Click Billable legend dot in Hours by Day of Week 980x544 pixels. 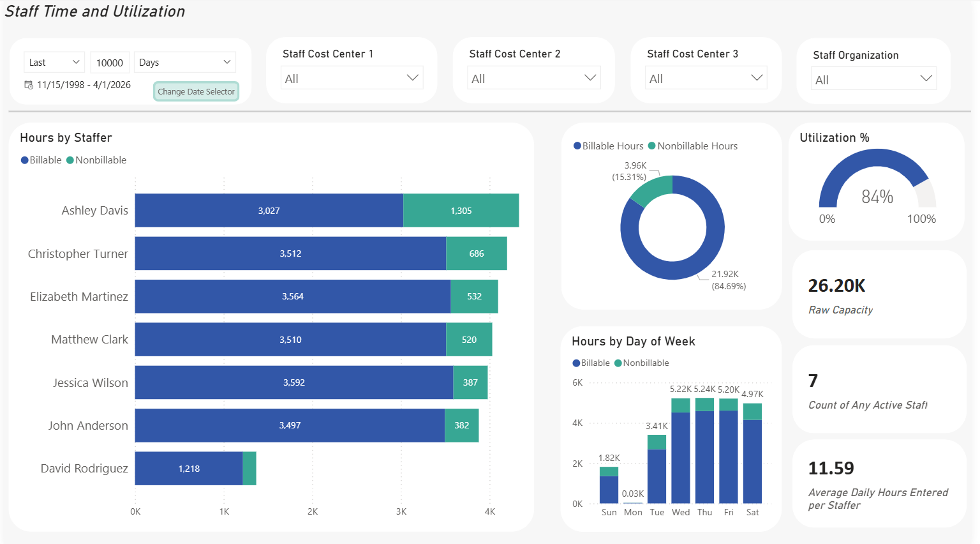click(576, 363)
